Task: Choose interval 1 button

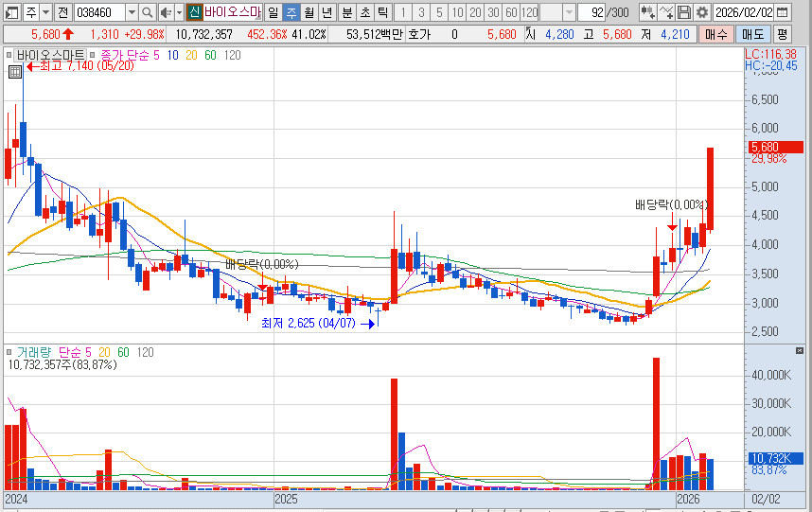Action: [x=403, y=12]
